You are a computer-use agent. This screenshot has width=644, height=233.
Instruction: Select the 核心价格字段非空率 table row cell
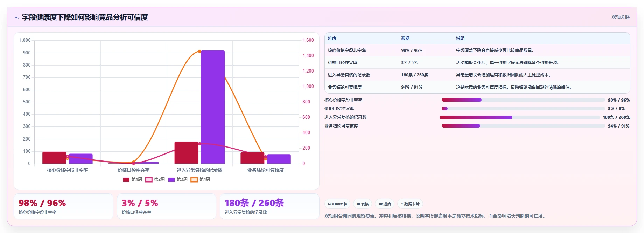click(x=361, y=50)
